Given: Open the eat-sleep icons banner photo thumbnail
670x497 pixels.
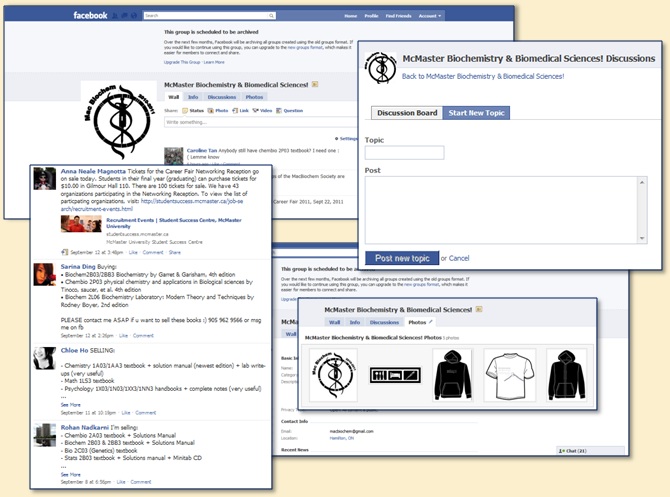Looking at the screenshot, I should point(395,375).
